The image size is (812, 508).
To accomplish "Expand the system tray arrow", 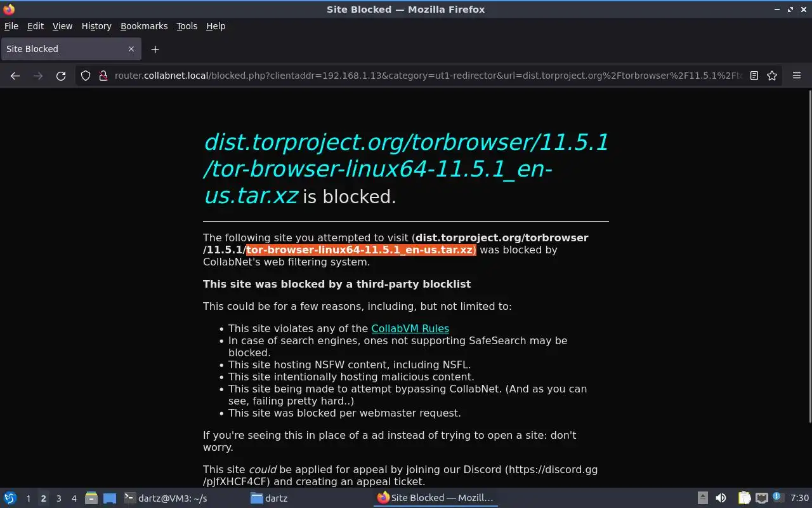I will (702, 498).
